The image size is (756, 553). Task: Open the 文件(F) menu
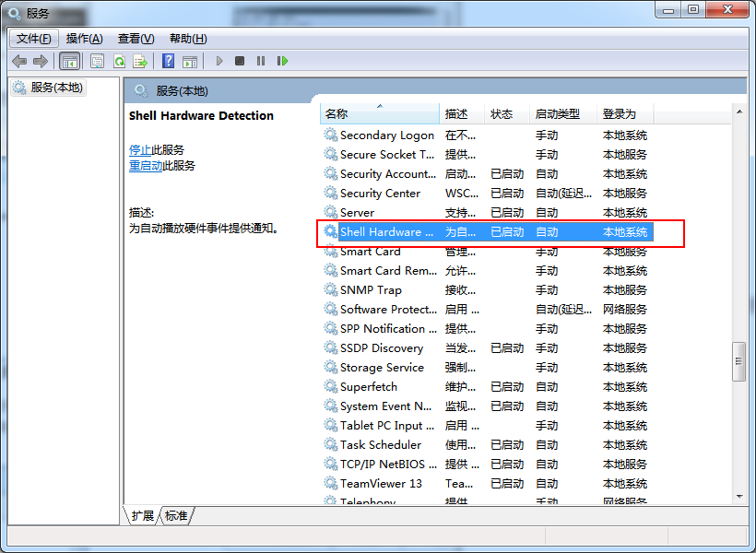[35, 38]
